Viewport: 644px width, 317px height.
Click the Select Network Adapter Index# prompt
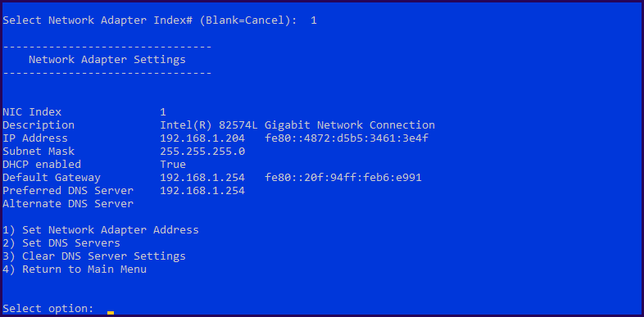tap(149, 20)
